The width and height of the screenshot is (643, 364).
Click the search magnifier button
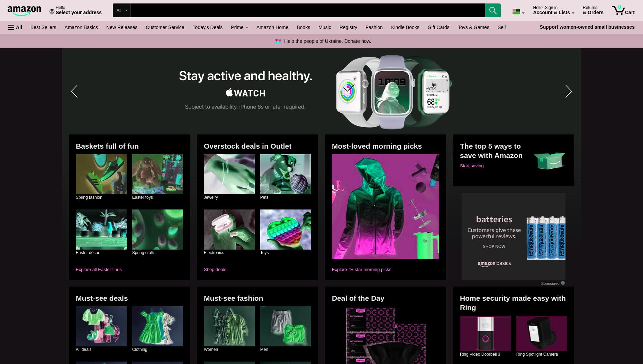point(493,10)
